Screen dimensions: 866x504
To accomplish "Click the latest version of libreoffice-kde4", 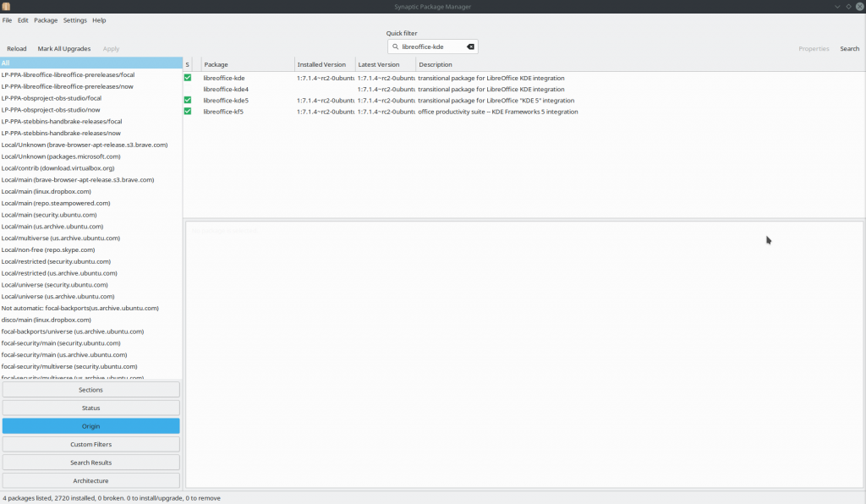I will pos(386,90).
